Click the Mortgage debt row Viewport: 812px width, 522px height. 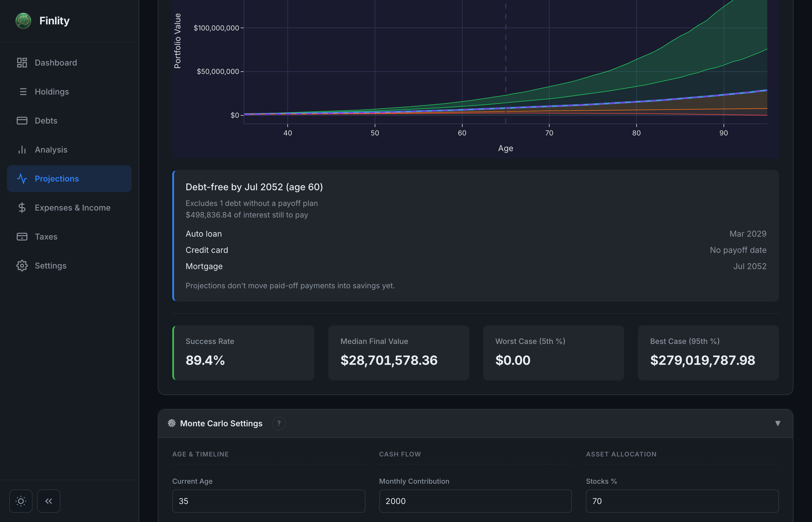point(476,267)
